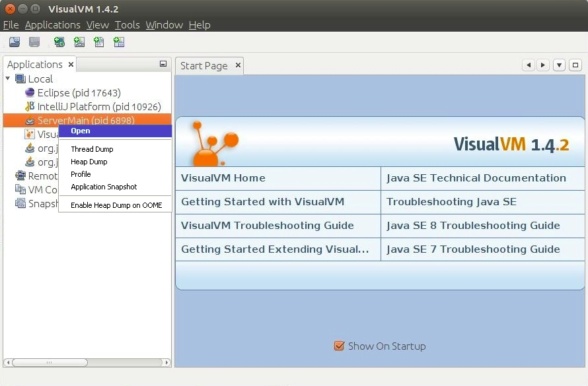Minimize the Applications panel
The width and height of the screenshot is (588, 386).
[163, 63]
